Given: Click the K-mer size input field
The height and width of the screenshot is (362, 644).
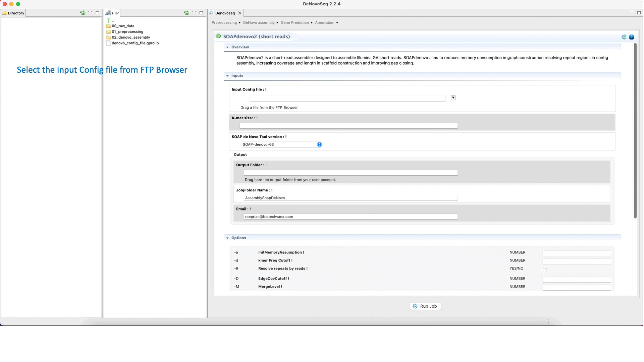Looking at the screenshot, I should coord(348,126).
